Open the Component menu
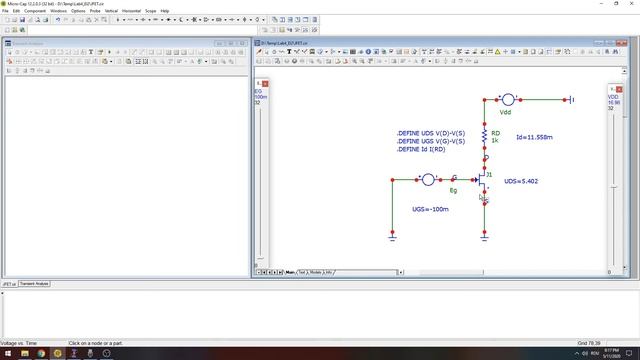640x360 pixels. pyautogui.click(x=35, y=11)
